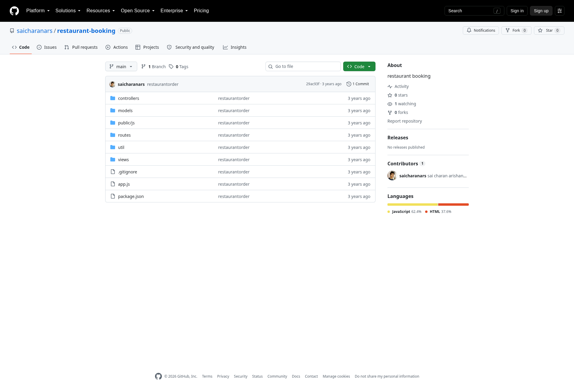Click the GitHub Octocat logo in header
Viewport: 574px width, 392px height.
point(14,11)
